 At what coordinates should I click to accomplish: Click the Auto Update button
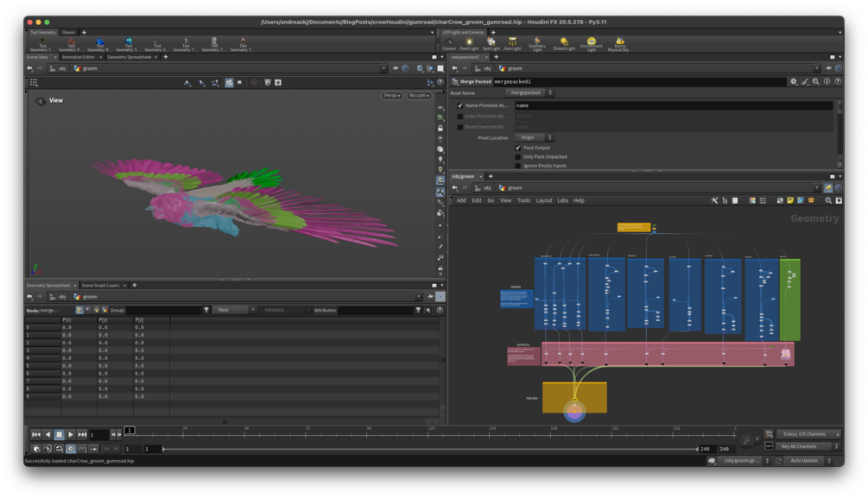[x=804, y=460]
